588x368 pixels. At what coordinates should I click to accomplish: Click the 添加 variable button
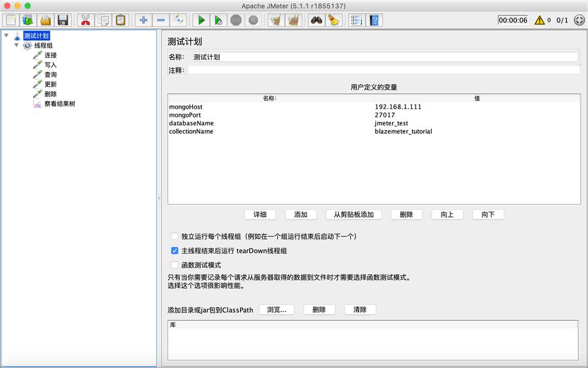click(x=301, y=215)
